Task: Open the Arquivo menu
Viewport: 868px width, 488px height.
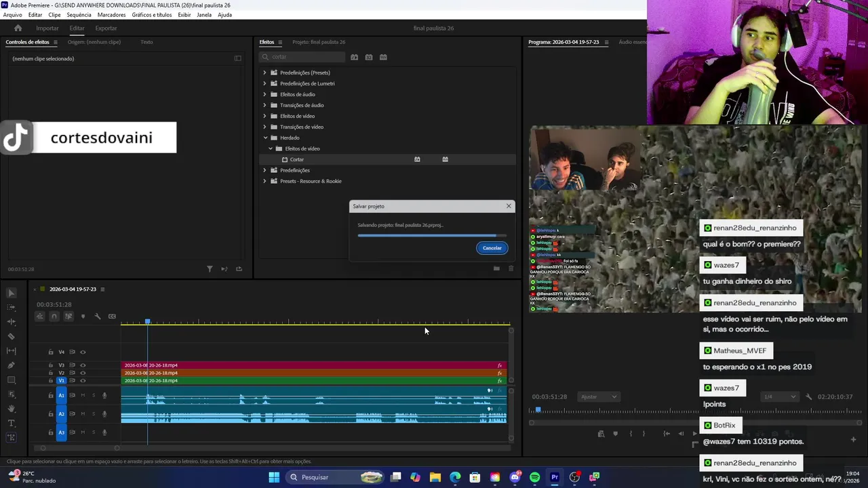Action: (x=13, y=15)
